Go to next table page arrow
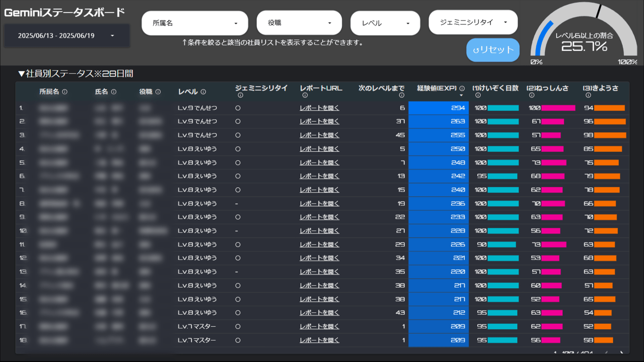 coord(622,353)
